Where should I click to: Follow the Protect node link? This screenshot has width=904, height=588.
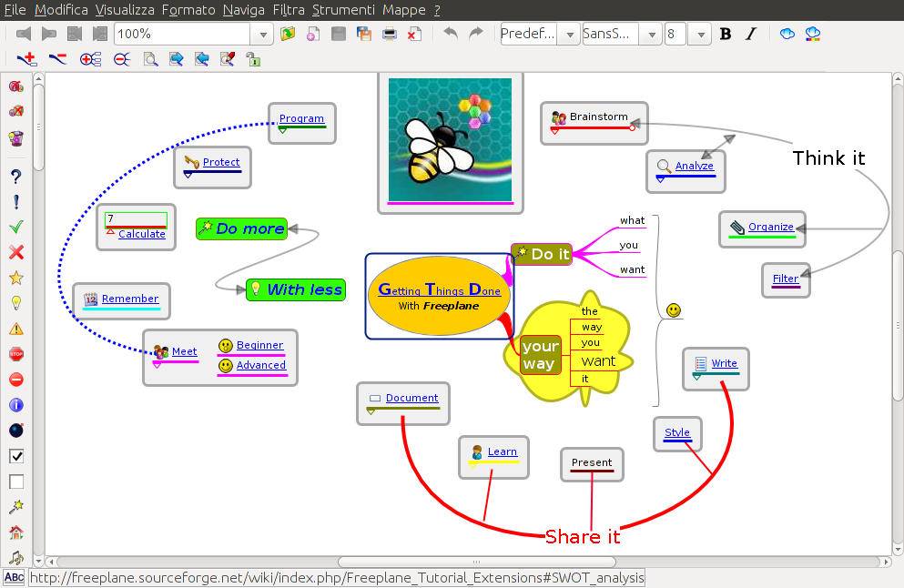point(221,162)
